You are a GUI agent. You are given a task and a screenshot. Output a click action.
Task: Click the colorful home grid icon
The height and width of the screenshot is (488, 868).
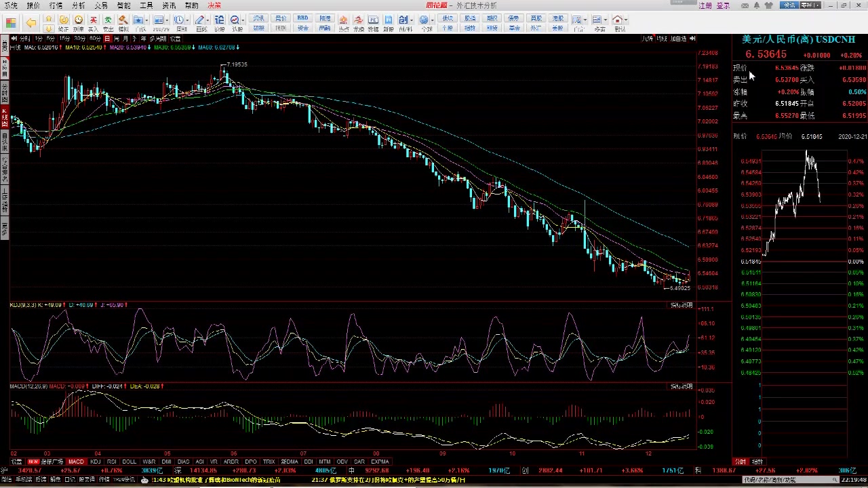tap(11, 23)
